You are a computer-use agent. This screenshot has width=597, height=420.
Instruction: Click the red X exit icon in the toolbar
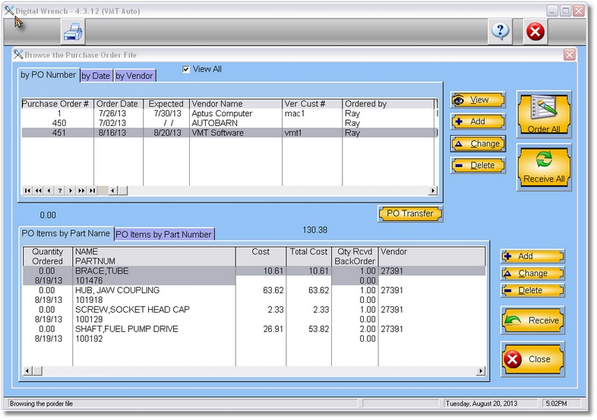click(535, 31)
